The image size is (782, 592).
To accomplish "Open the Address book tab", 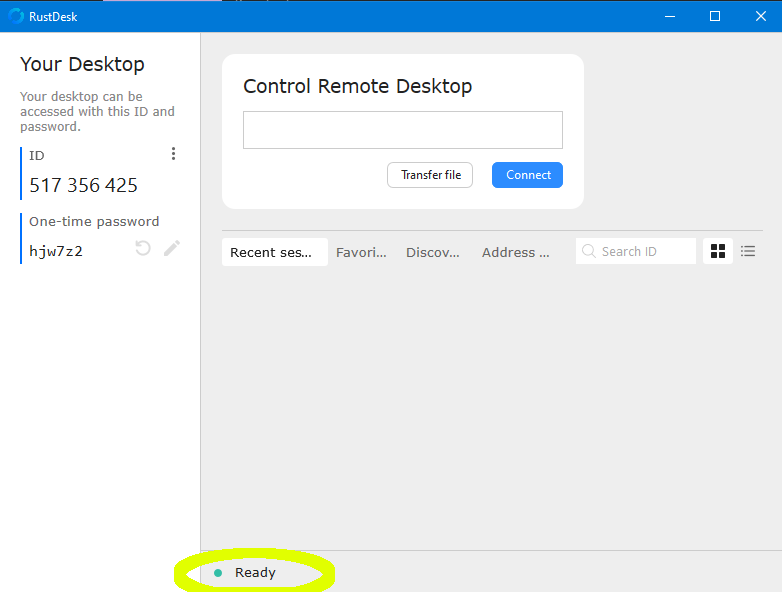I will click(516, 252).
